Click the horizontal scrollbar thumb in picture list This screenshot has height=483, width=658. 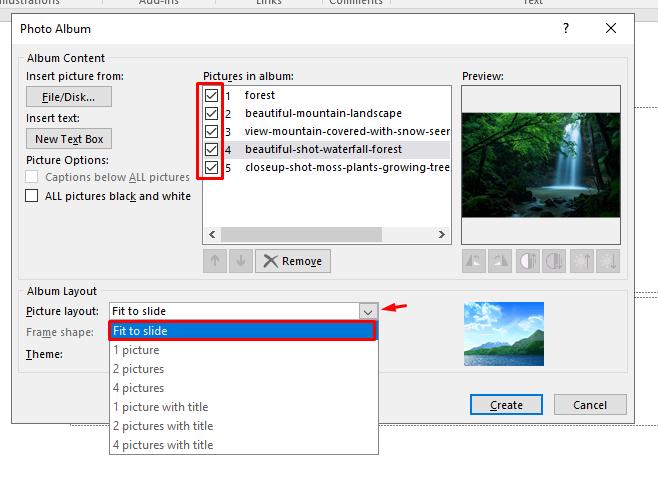(x=301, y=235)
